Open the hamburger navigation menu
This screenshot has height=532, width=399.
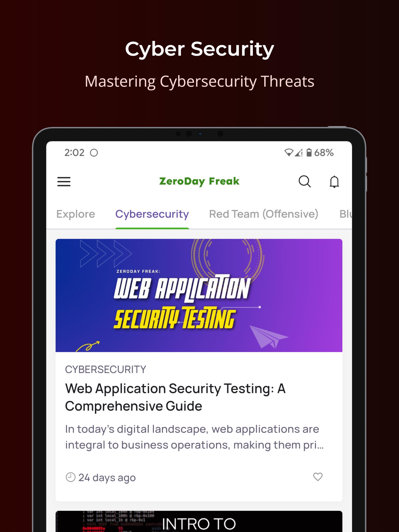[x=64, y=181]
